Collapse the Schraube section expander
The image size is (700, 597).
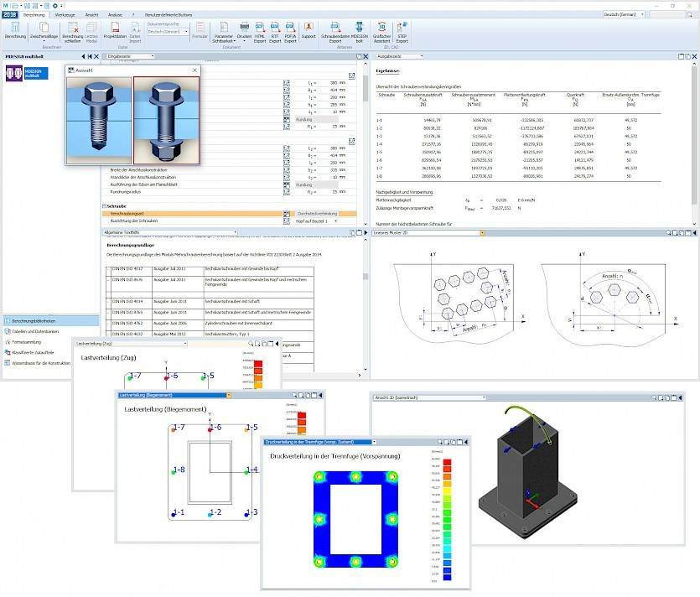click(x=103, y=205)
